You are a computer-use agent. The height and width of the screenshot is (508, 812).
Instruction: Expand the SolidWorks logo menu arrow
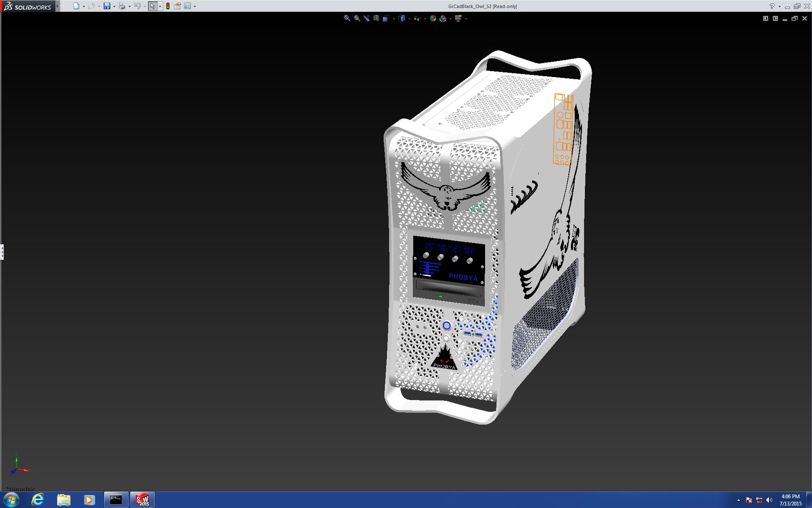tap(58, 6)
